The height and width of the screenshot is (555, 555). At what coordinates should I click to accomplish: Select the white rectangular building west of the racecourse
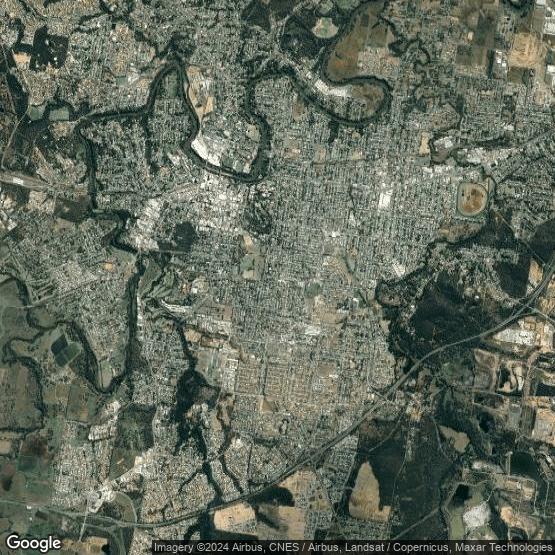[x=385, y=199]
